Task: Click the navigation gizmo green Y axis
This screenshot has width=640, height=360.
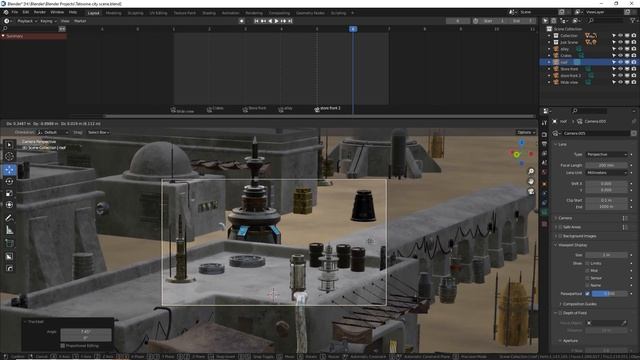Action: point(517,155)
